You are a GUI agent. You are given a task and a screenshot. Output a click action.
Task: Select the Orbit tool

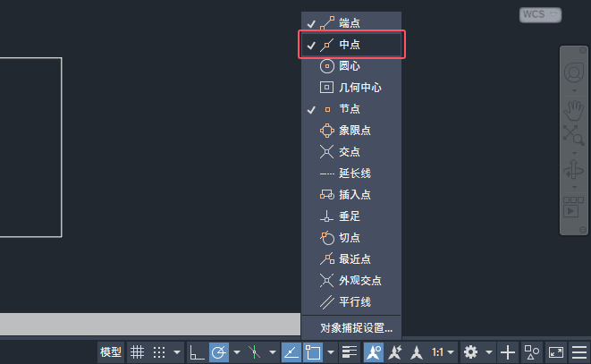tap(574, 169)
